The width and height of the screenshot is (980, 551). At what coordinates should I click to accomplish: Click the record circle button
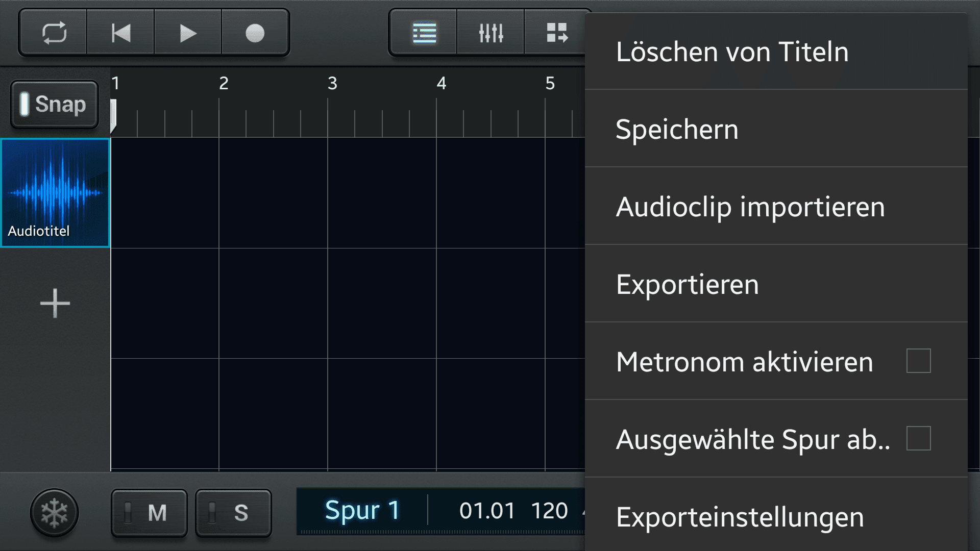[255, 33]
